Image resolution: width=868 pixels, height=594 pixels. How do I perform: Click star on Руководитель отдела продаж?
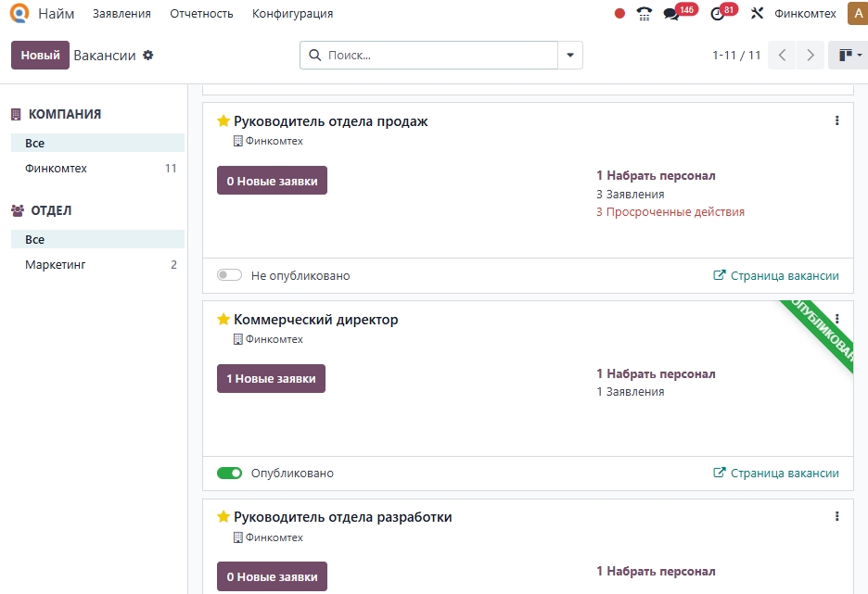(x=223, y=121)
